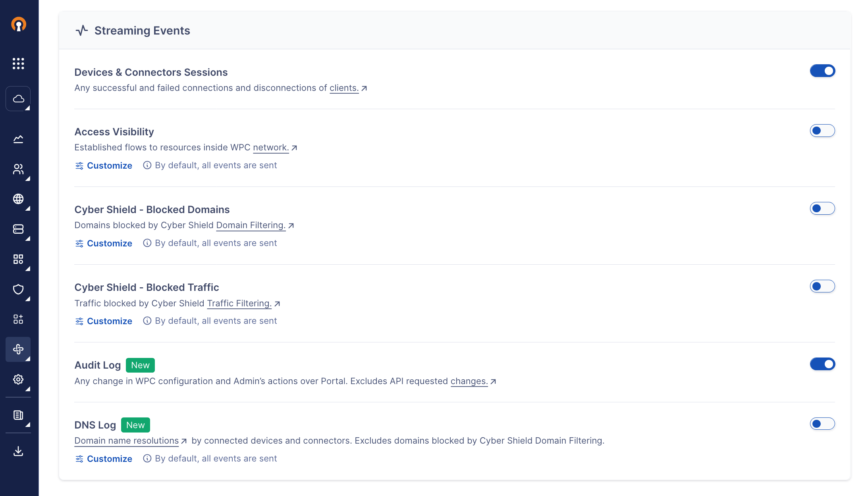Open the apps grid icon in sidebar
868x496 pixels.
[x=18, y=63]
